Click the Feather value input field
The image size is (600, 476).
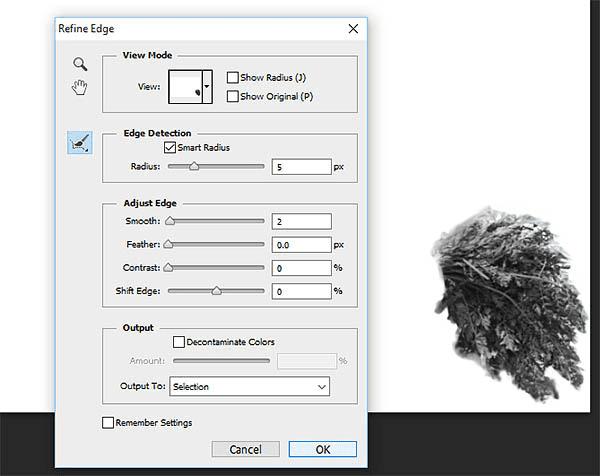tap(302, 245)
